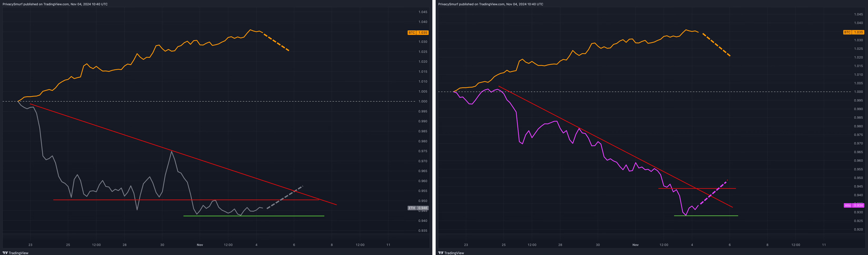The width and height of the screenshot is (868, 255).
Task: Click date 28 on left chart time axis
Action: 125,245
